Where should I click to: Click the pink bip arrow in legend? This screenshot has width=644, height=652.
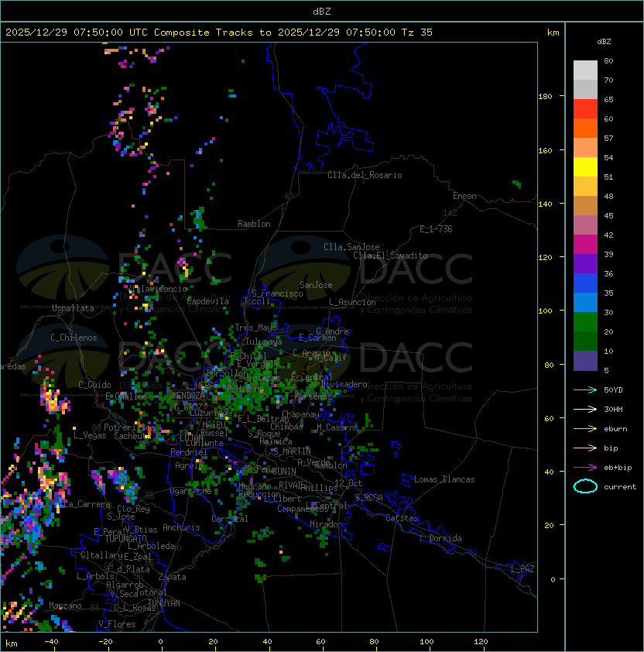(x=585, y=448)
